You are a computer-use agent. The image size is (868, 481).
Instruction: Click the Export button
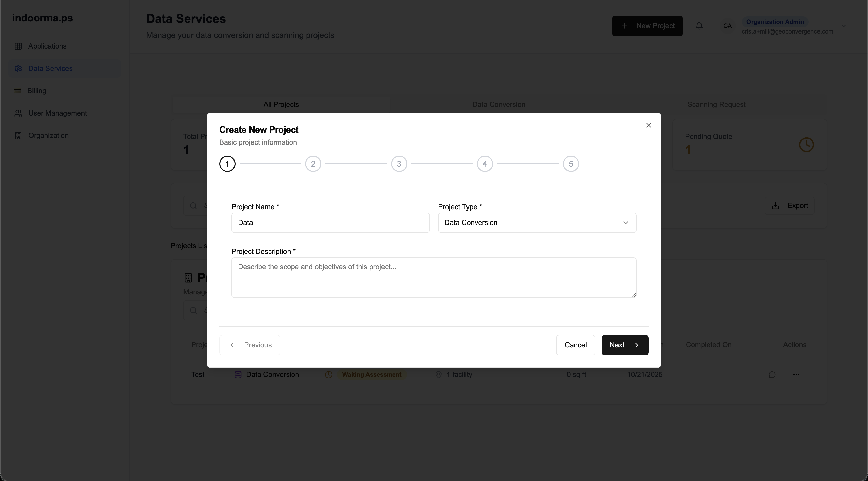click(789, 206)
